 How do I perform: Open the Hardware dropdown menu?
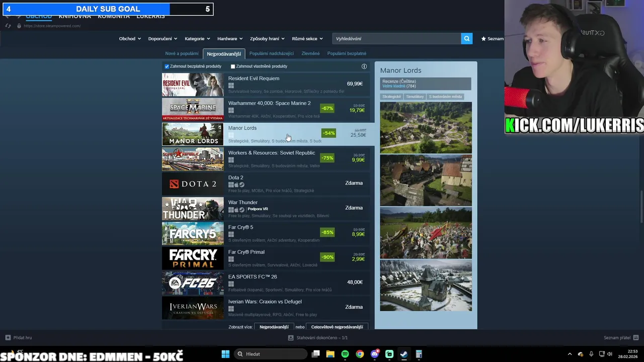[x=230, y=39]
